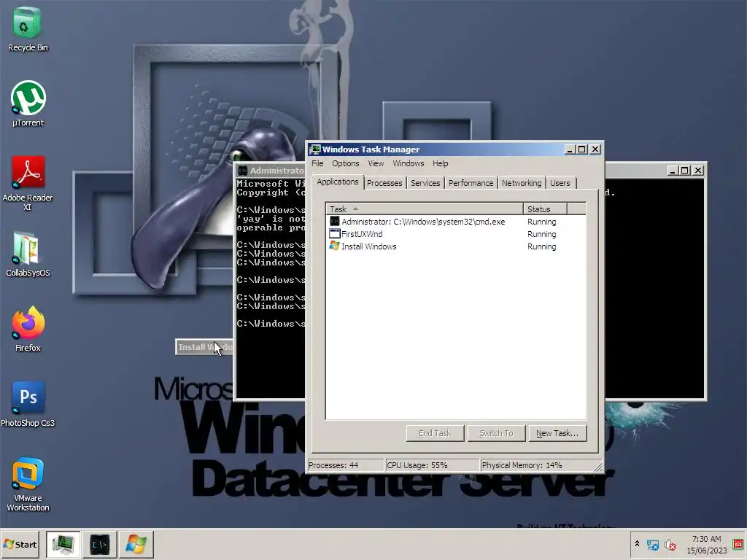The width and height of the screenshot is (747, 560).
Task: Click the red icon right of the clock
Action: 739,544
